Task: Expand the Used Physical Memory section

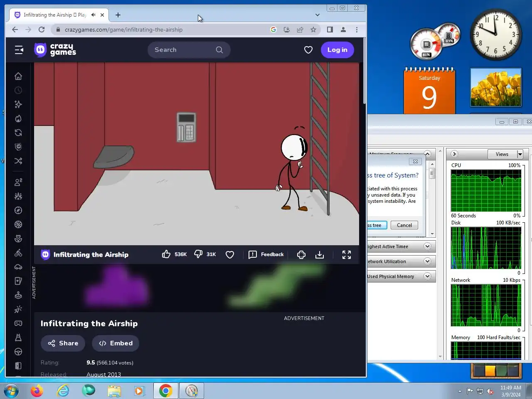Action: (427, 276)
